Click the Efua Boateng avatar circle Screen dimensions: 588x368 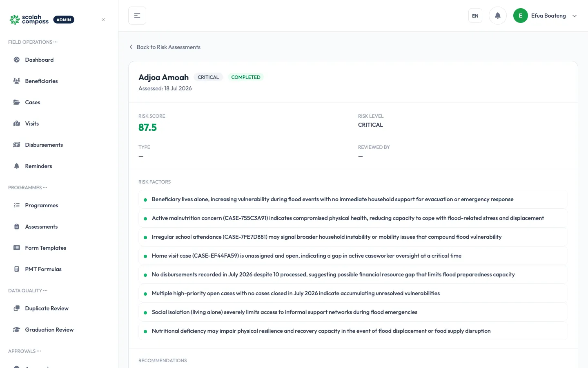click(521, 16)
